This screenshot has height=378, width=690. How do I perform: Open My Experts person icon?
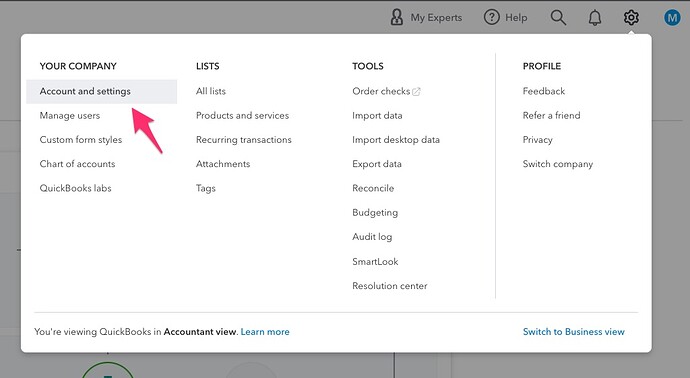pyautogui.click(x=396, y=18)
